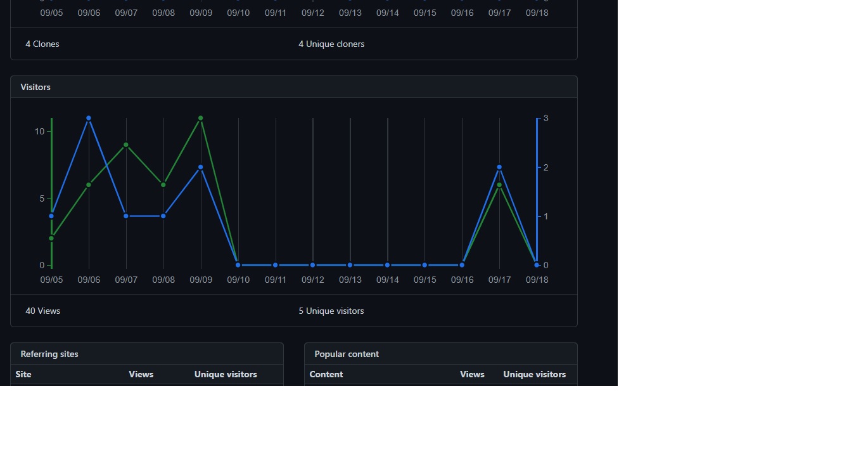Click the overlapping points on 09/05
This screenshot has width=868, height=454.
51,216
